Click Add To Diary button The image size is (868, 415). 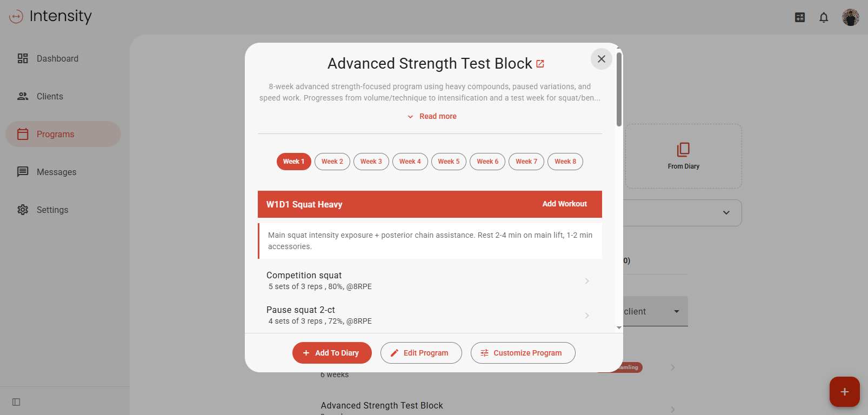(332, 353)
